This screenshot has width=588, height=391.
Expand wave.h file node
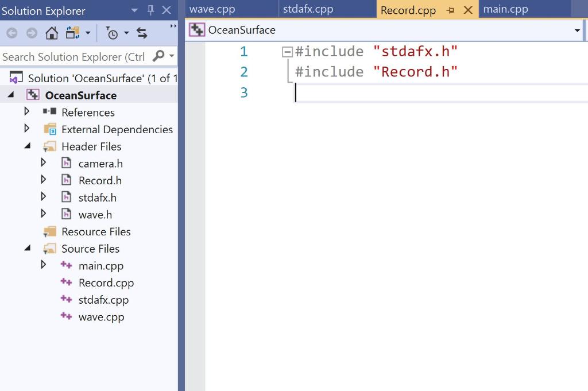44,214
